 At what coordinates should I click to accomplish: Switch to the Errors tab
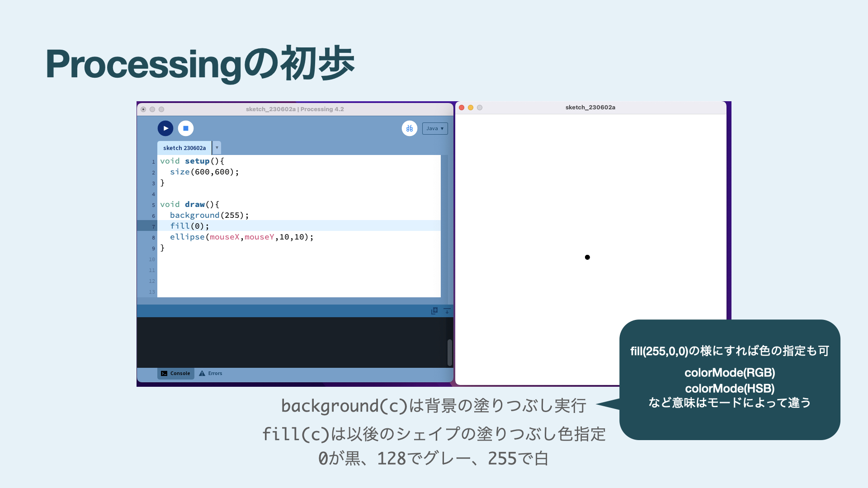pos(211,373)
